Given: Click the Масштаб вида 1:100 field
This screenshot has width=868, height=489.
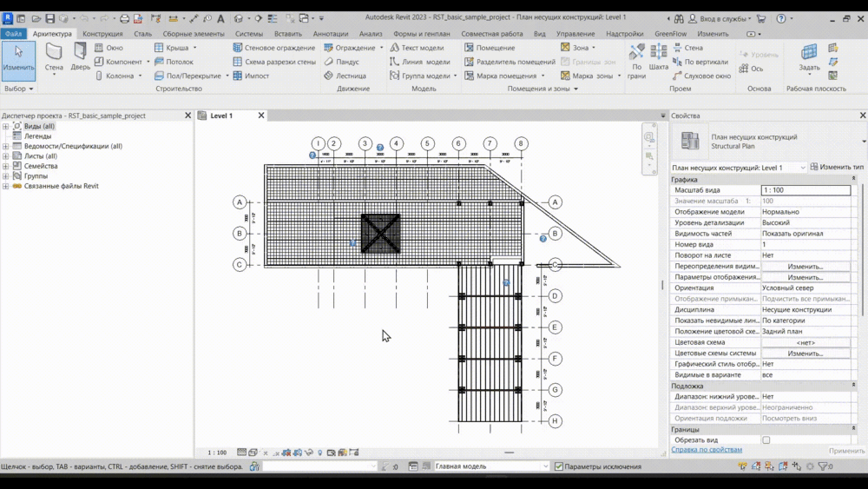Looking at the screenshot, I should pos(805,190).
